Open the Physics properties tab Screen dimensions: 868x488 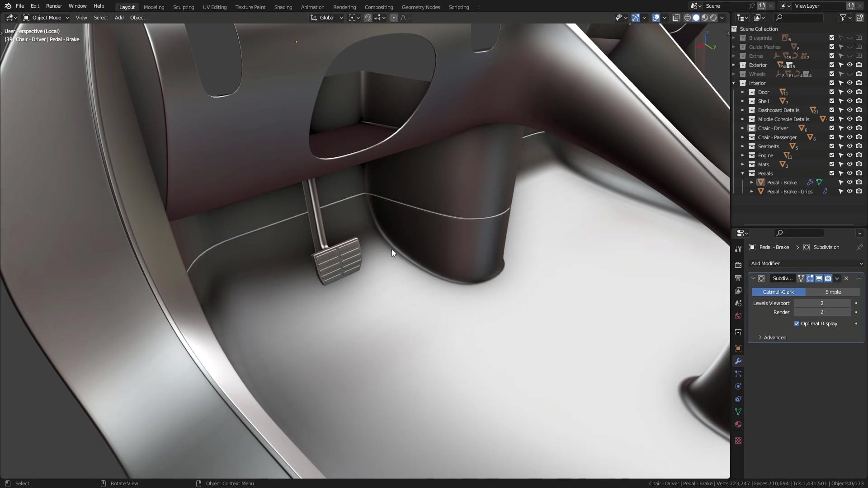738,386
